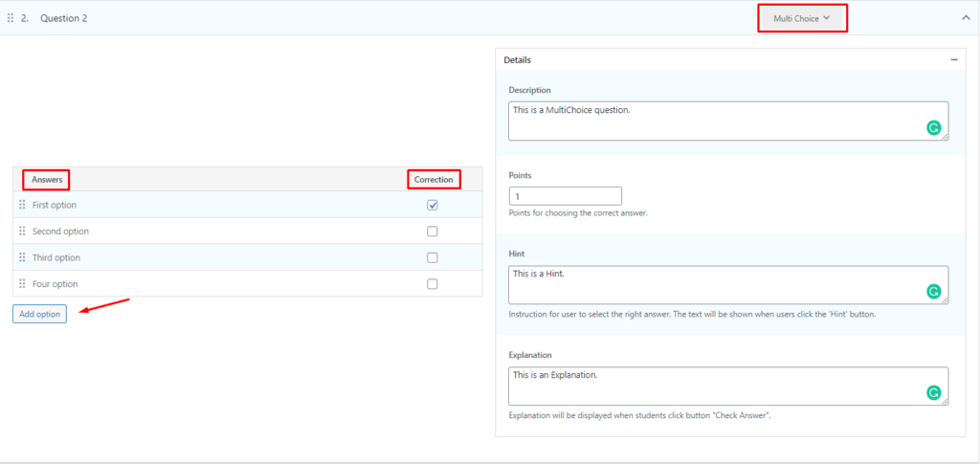This screenshot has height=464, width=980.
Task: Uncheck the First option correction checkbox
Action: (433, 205)
